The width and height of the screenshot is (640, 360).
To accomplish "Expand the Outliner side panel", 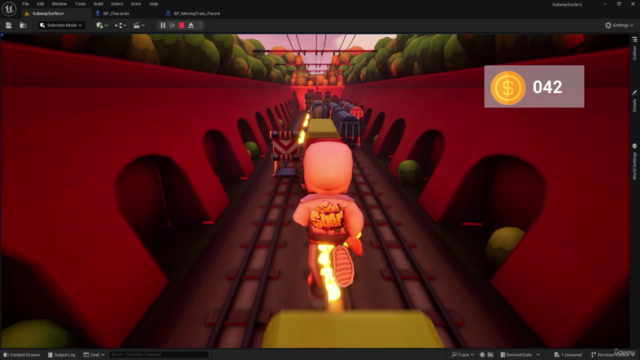I will pyautogui.click(x=635, y=49).
